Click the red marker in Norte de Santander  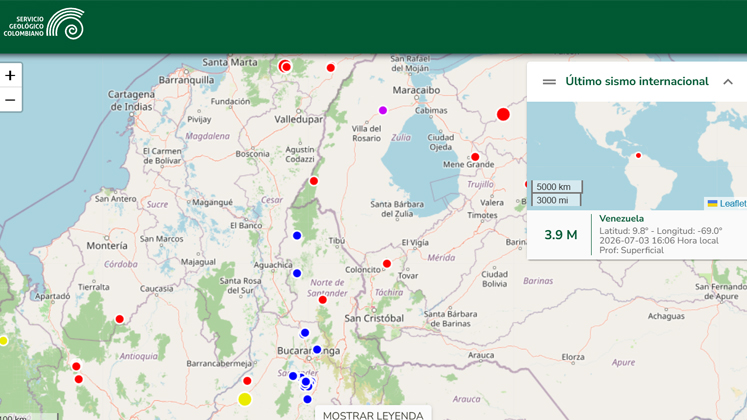[x=323, y=300]
